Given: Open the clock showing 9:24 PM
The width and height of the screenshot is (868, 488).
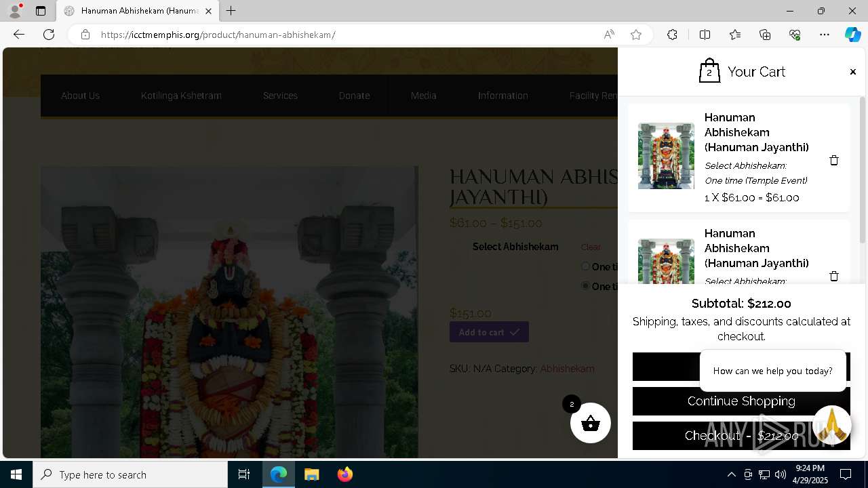Looking at the screenshot, I should pyautogui.click(x=810, y=474).
